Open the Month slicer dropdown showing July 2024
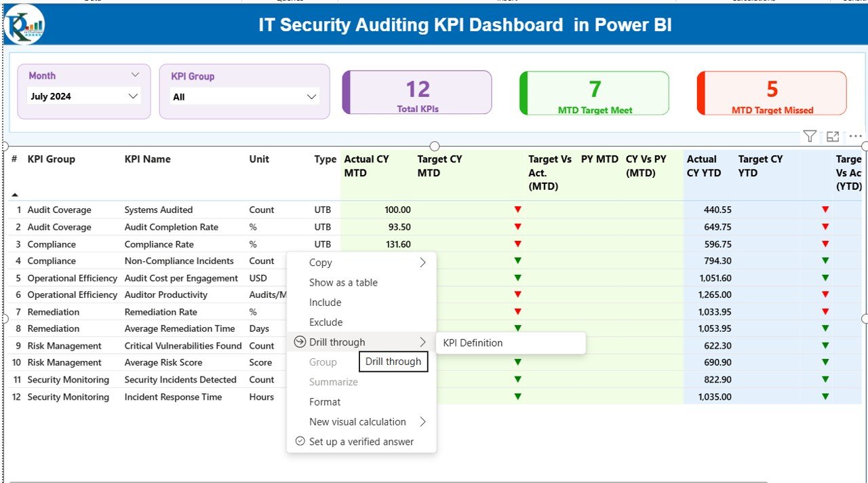 [133, 96]
